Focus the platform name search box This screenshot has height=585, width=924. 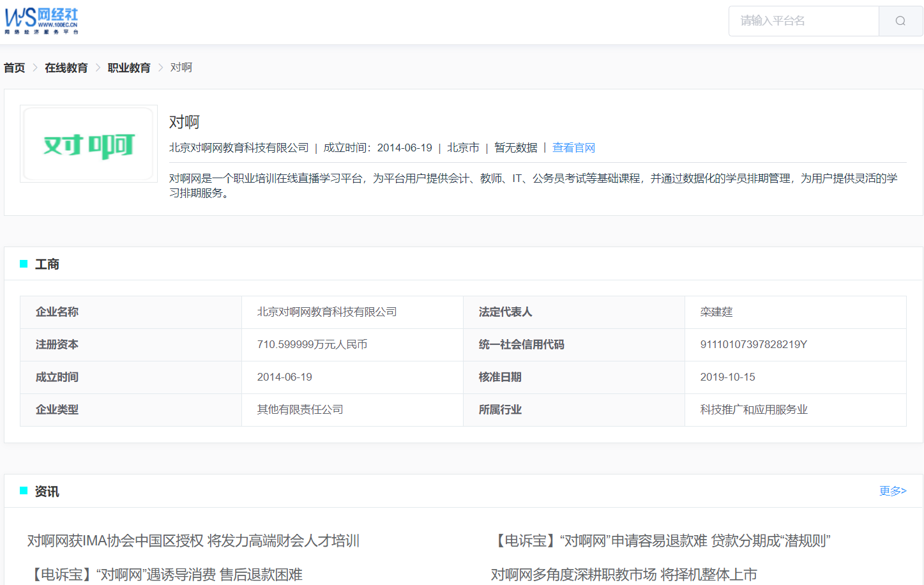coord(804,21)
